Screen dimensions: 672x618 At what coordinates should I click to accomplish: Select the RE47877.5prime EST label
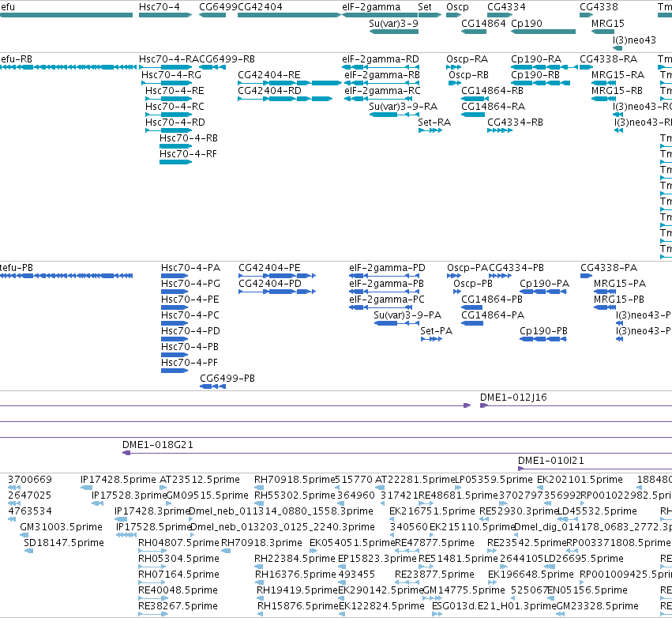(x=434, y=544)
